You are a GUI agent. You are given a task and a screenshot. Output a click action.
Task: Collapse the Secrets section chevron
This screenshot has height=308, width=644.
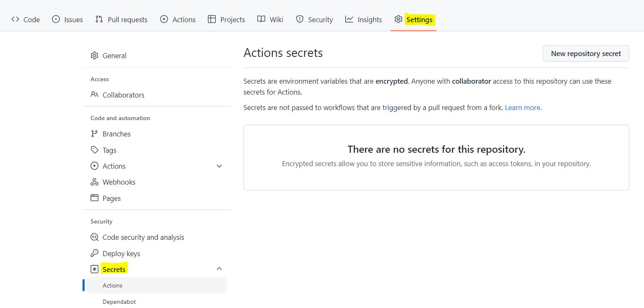tap(219, 269)
